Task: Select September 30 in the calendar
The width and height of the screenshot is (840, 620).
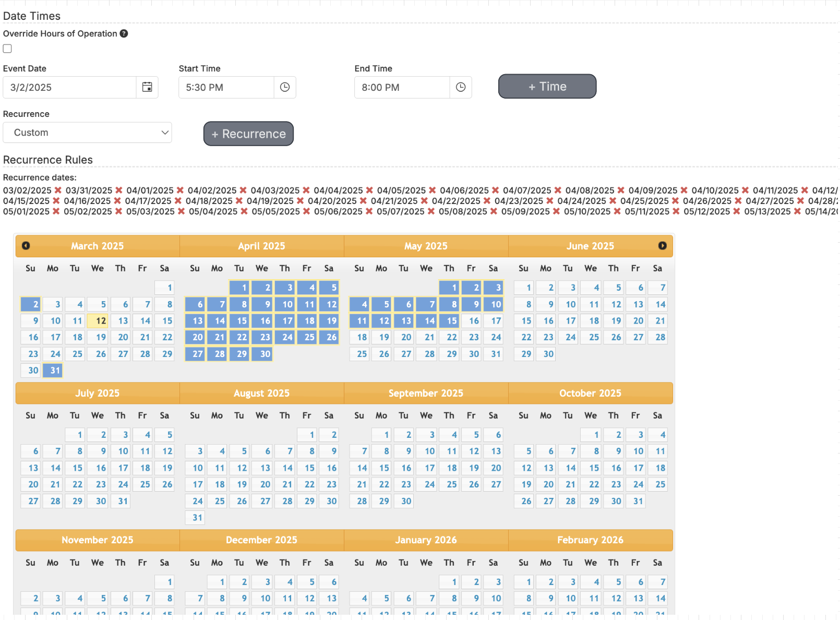Action: 404,501
